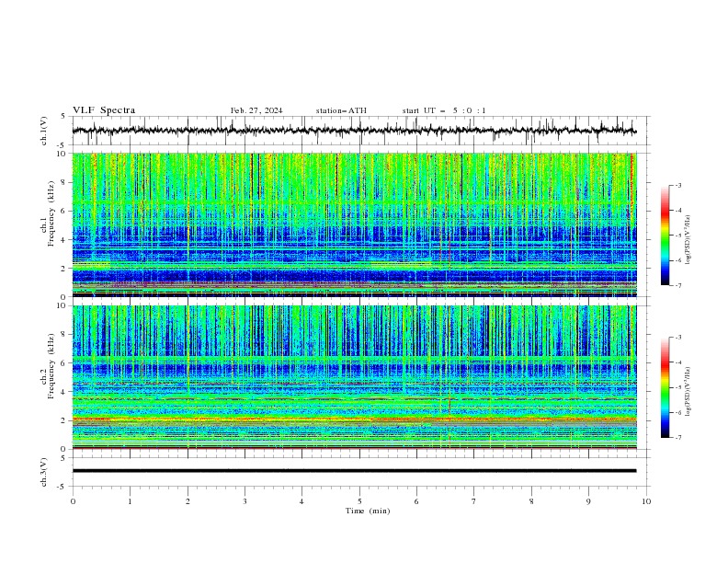
Task: Click the "8" minute tick on the time axis
Action: coord(531,501)
